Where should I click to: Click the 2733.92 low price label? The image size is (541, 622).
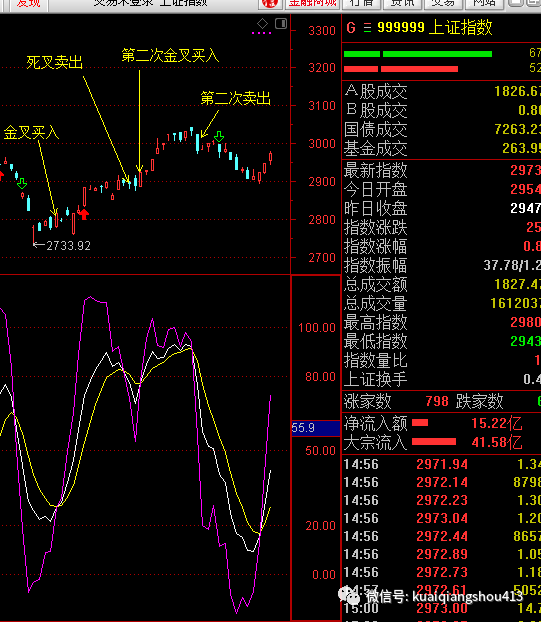click(x=68, y=246)
